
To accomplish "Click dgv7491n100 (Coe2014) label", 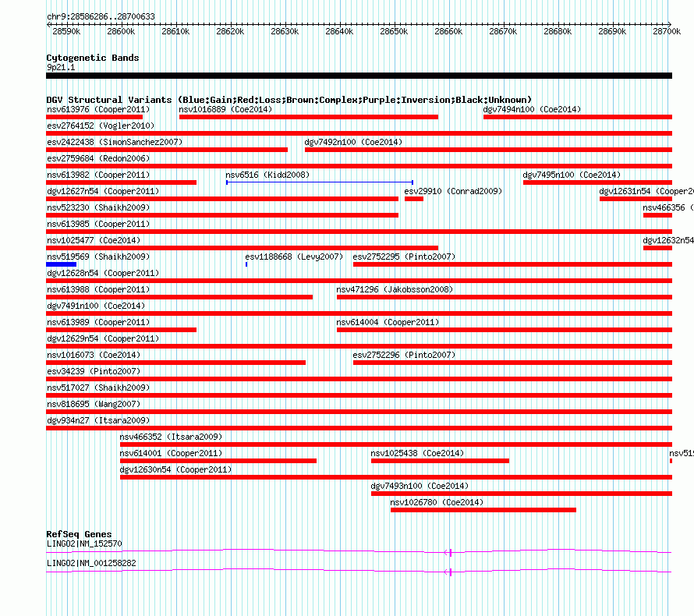I will point(96,306).
